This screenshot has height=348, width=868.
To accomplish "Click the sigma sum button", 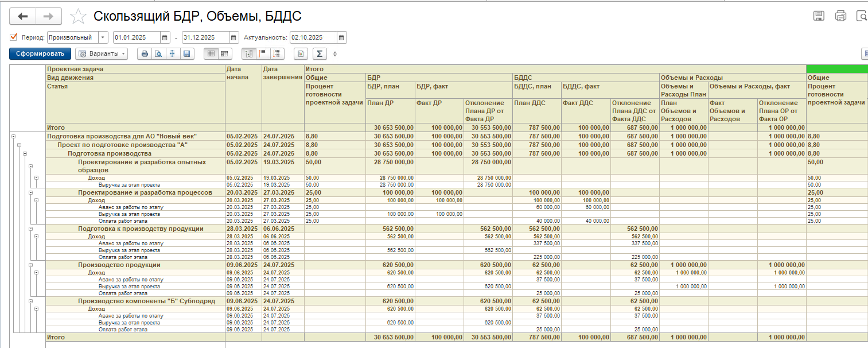I will click(319, 54).
